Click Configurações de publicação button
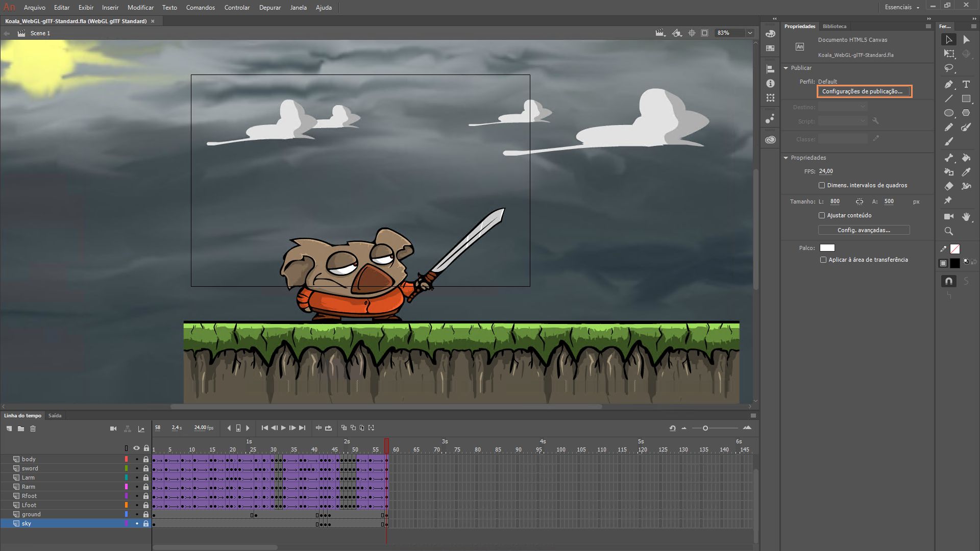The width and height of the screenshot is (980, 551). [x=864, y=91]
